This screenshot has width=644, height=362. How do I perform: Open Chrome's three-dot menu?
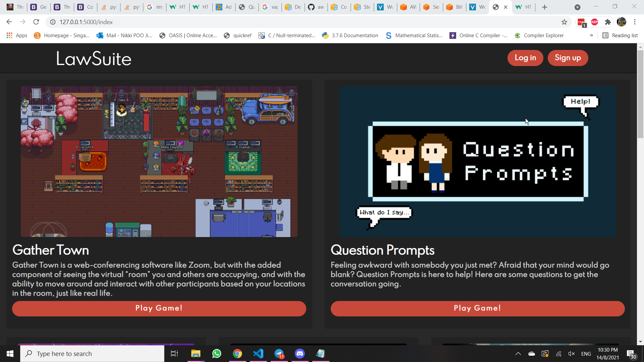point(635,22)
